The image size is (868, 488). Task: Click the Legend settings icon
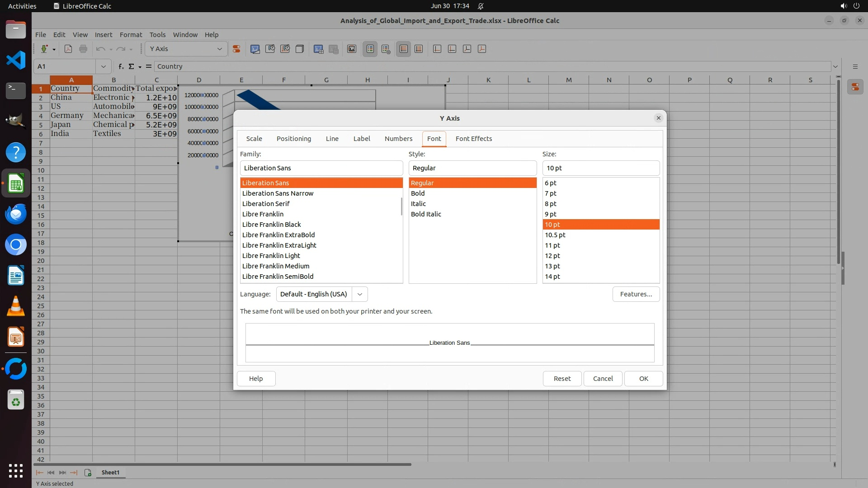click(386, 49)
